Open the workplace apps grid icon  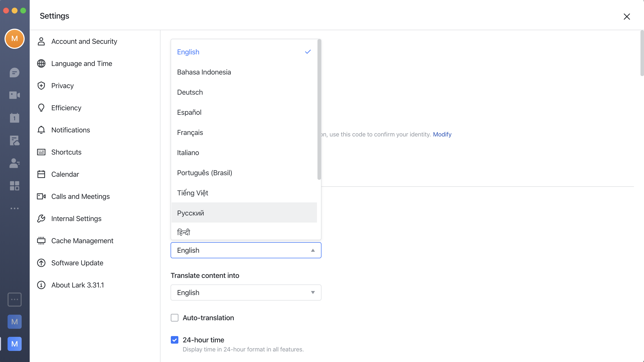tap(15, 186)
